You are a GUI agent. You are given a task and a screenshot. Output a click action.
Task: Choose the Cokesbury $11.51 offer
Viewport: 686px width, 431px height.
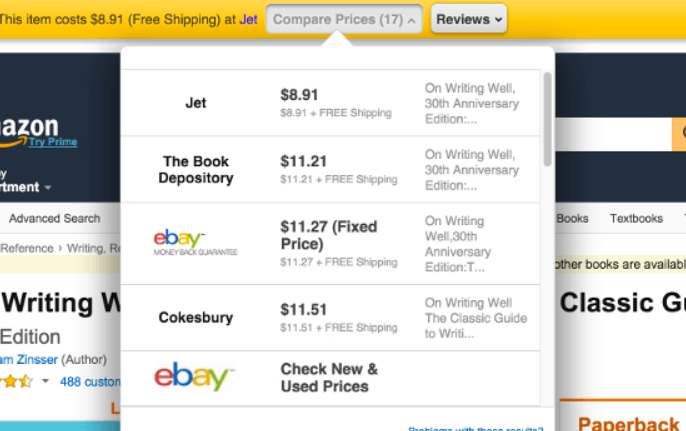(x=330, y=318)
